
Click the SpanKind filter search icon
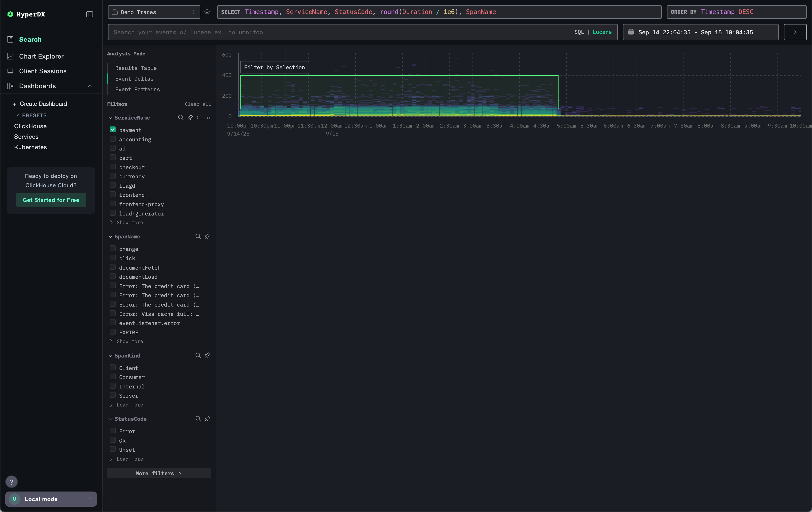coord(198,356)
